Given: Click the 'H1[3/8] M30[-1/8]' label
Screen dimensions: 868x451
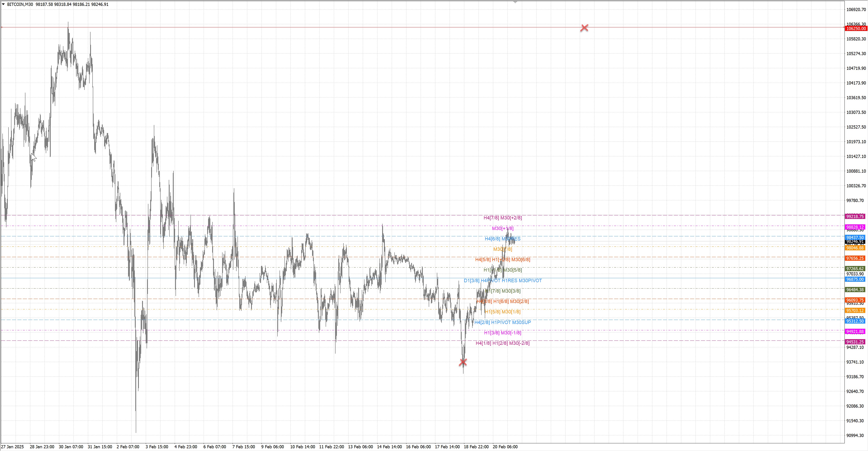Looking at the screenshot, I should 502,333.
